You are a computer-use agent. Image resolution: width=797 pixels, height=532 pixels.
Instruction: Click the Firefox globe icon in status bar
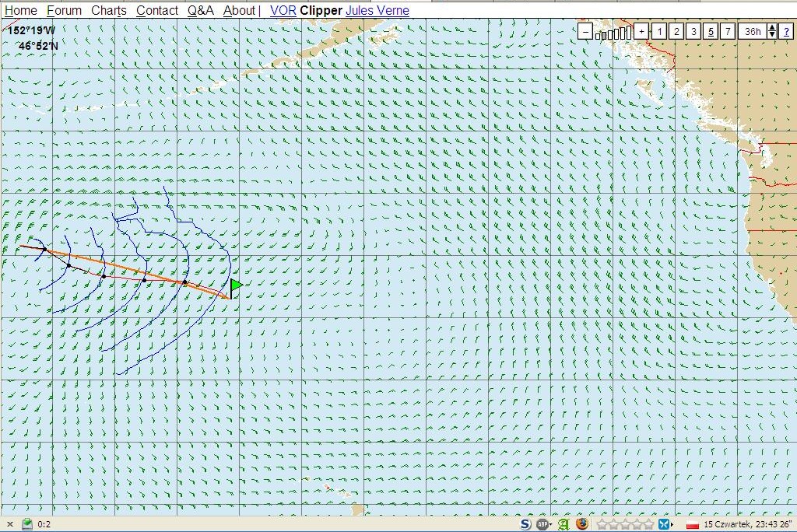click(x=582, y=525)
